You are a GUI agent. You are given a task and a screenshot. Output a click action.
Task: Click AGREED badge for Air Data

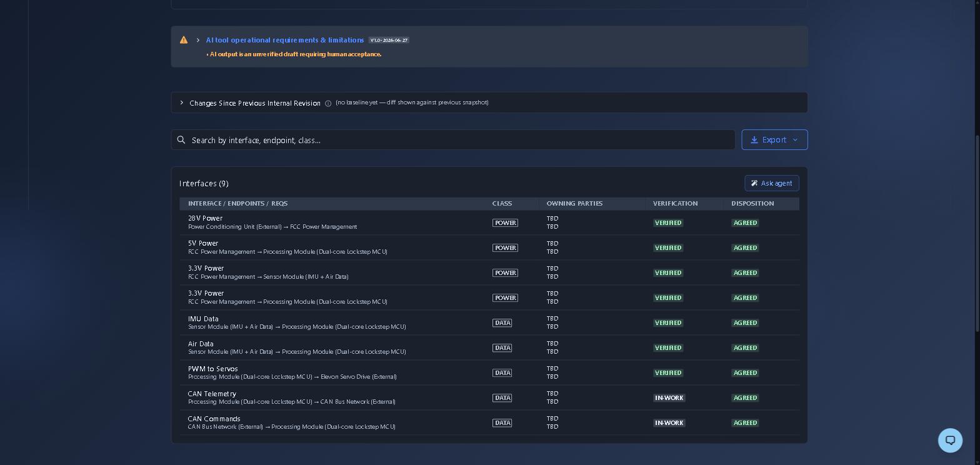tap(745, 348)
